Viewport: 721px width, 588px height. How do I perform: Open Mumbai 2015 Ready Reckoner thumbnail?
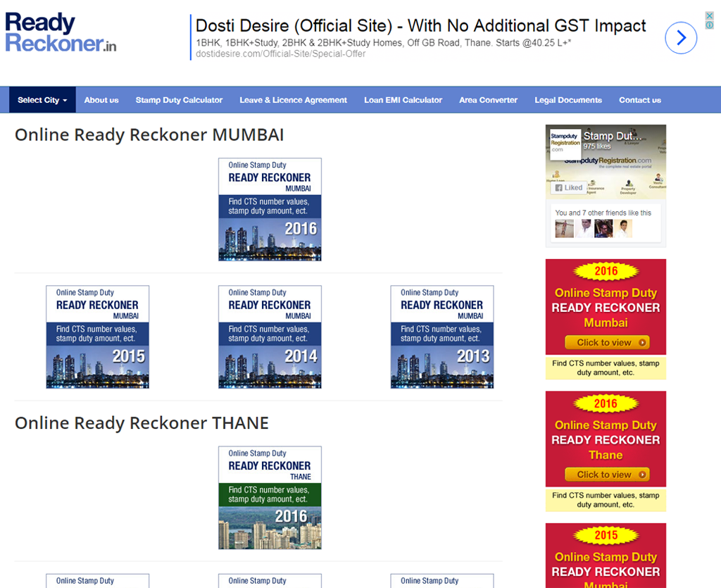97,337
